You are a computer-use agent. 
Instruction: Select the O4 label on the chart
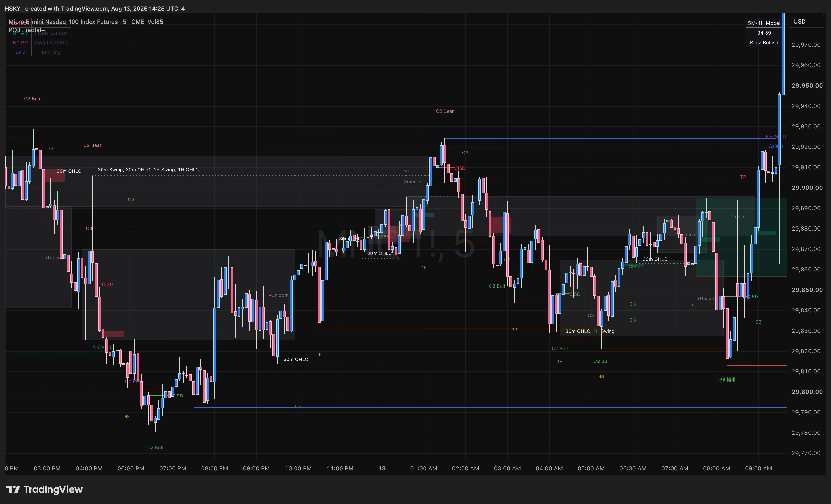[x=89, y=229]
